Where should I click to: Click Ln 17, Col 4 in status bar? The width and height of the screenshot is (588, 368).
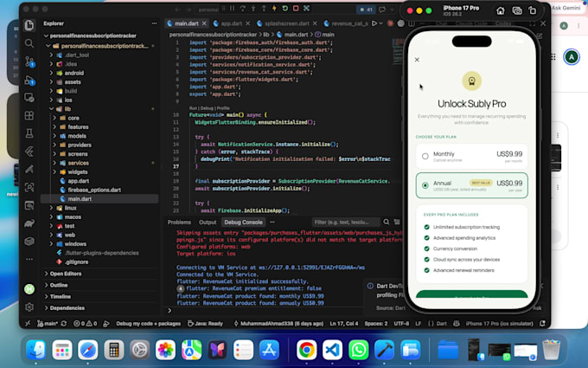point(344,323)
